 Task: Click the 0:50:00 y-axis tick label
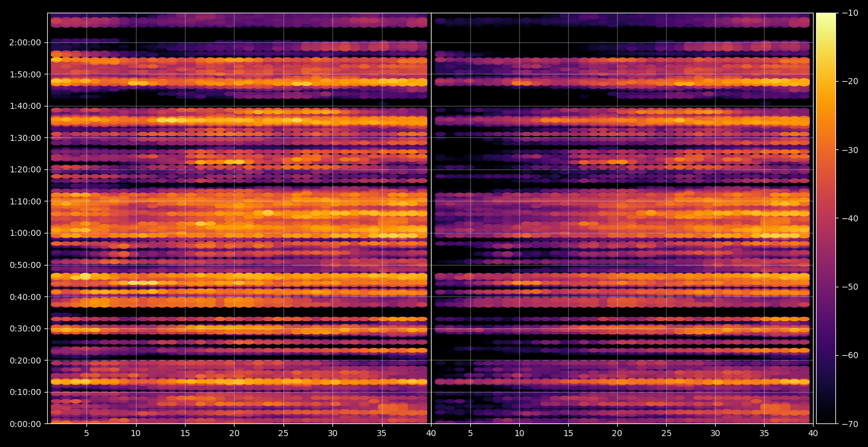click(x=25, y=265)
